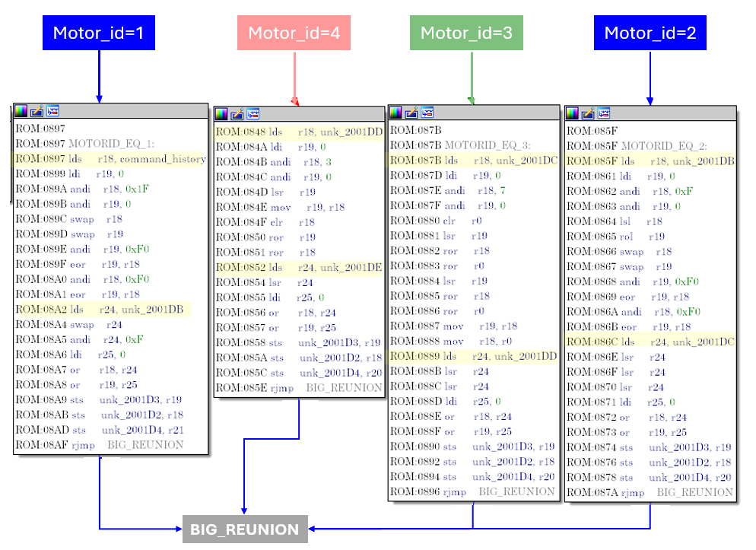Select the line "ROM:0848 lds r18, unk_2001DD"
Screen dimensions: 756x550
click(x=299, y=132)
